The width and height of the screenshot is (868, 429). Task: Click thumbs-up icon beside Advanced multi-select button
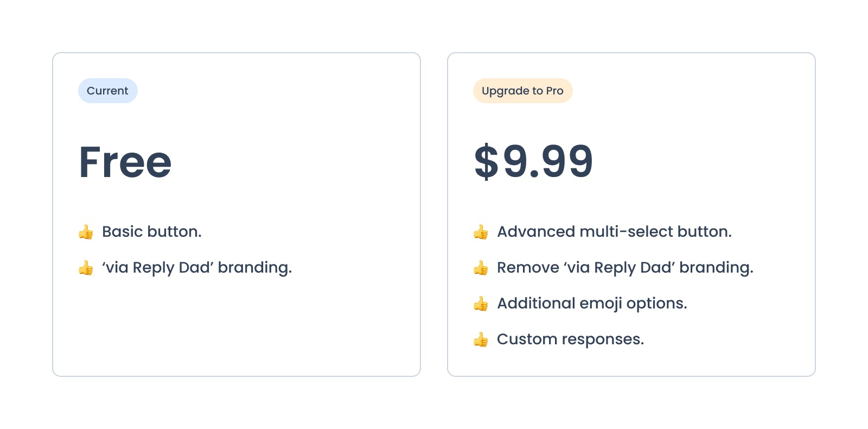[481, 232]
